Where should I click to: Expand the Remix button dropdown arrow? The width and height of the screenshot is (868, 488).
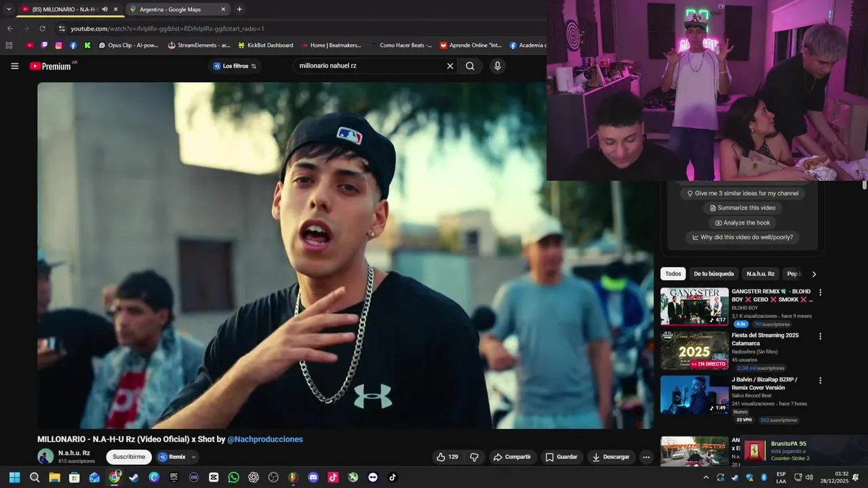[x=193, y=457]
